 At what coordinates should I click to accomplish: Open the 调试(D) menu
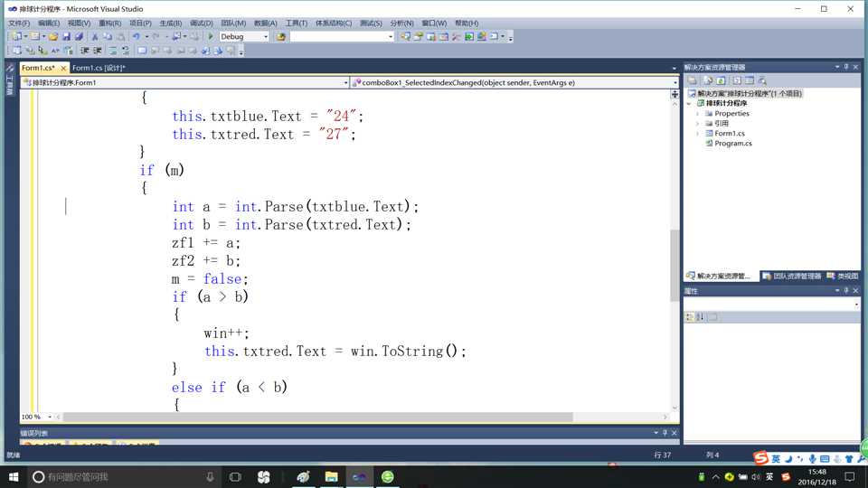click(201, 23)
